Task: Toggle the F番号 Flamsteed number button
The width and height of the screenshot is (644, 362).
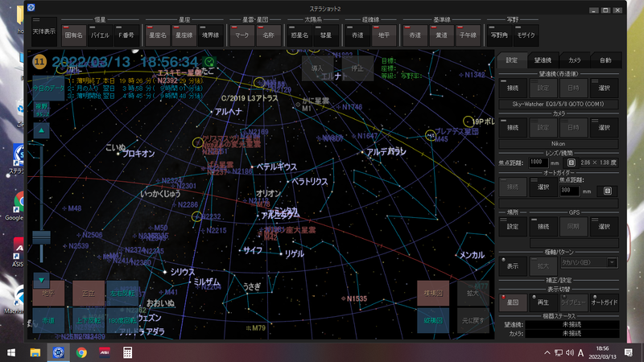Action: click(x=126, y=35)
